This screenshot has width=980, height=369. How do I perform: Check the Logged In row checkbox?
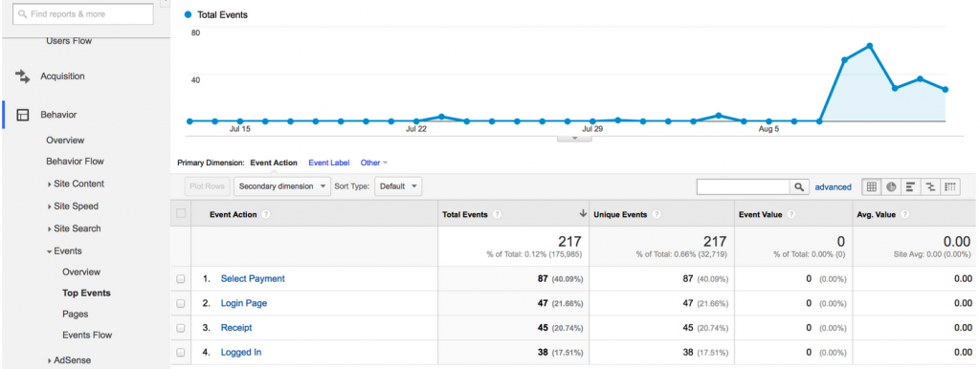pos(181,353)
